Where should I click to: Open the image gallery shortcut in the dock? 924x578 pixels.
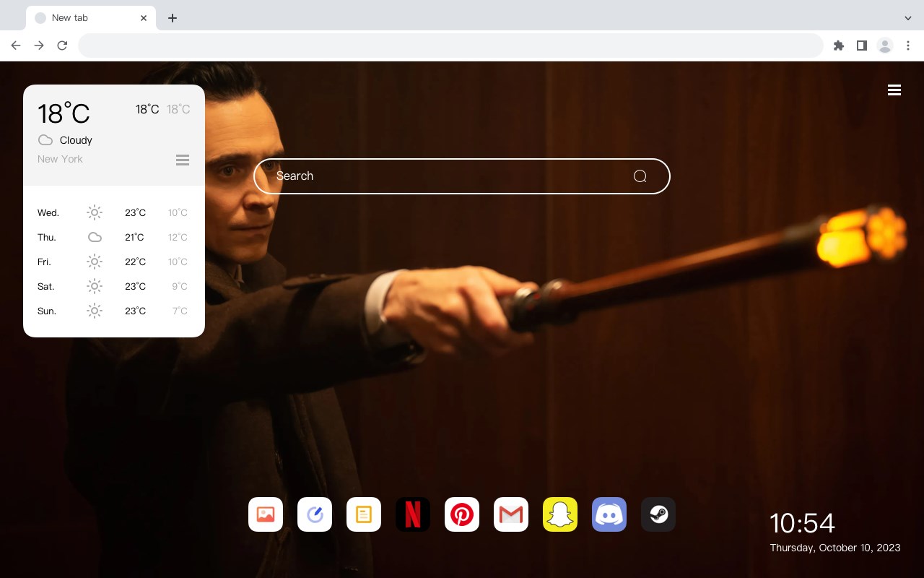(x=266, y=514)
